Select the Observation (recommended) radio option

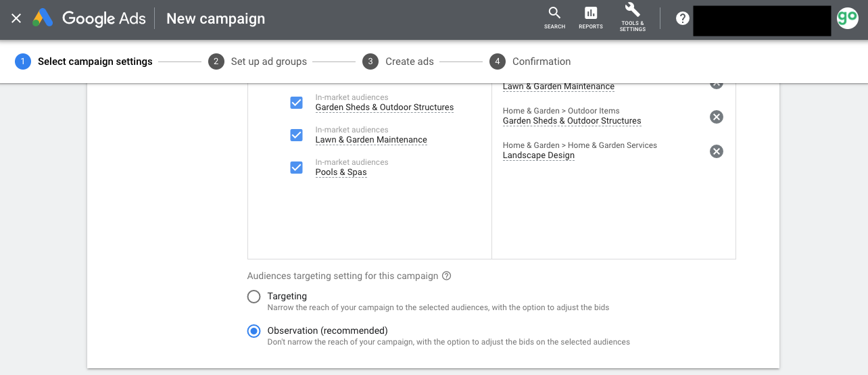click(254, 331)
